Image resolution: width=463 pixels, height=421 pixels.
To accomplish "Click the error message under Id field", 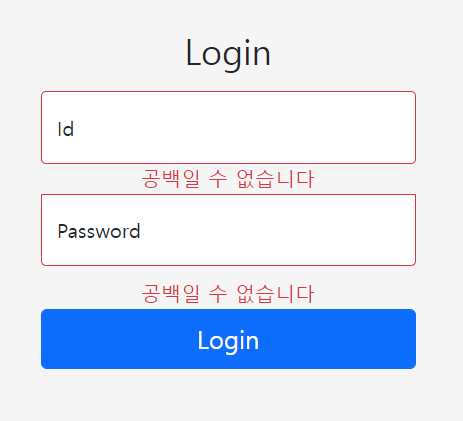I will pyautogui.click(x=228, y=179).
